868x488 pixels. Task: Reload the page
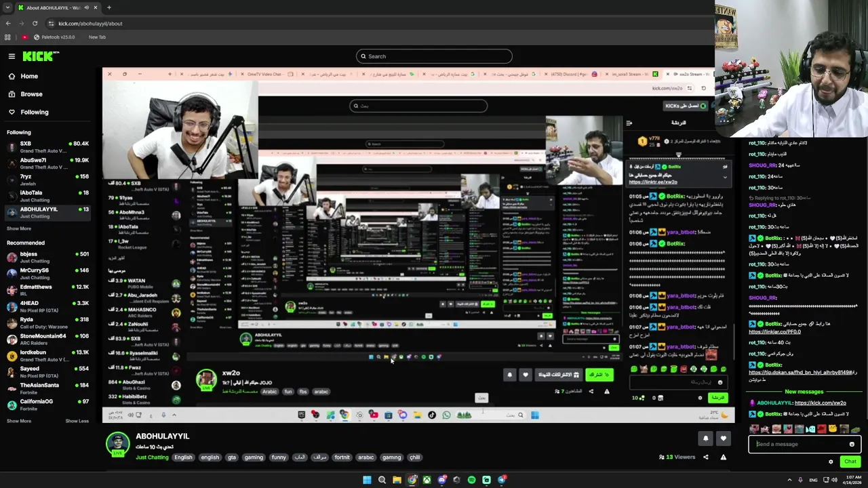point(35,23)
